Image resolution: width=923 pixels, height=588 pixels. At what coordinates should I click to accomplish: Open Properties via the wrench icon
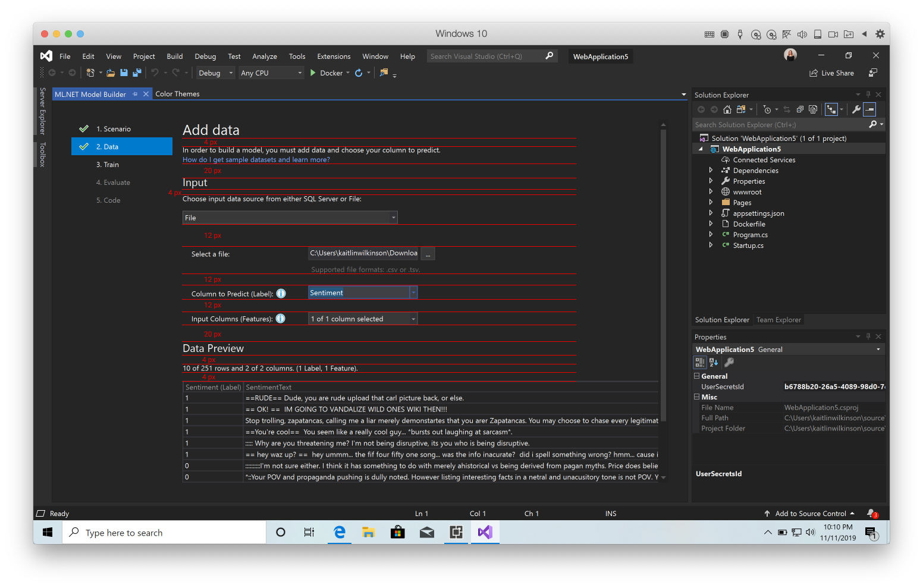[856, 109]
